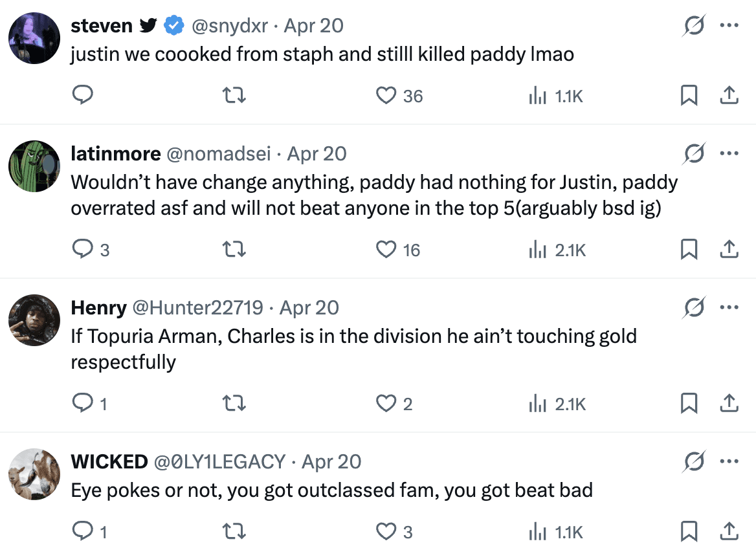Share WICKED's tweet about eye pokes
This screenshot has width=756, height=559.
tap(729, 532)
